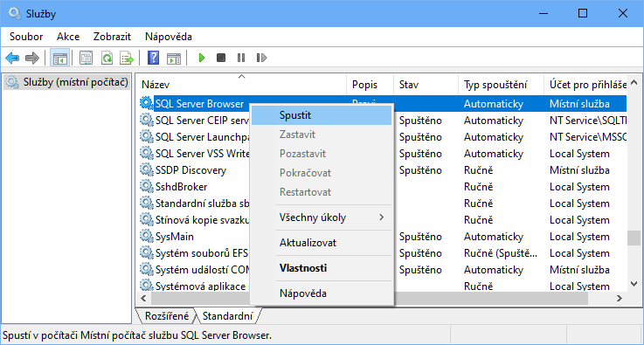
Task: Click the Export list toolbar icon
Action: (127, 58)
